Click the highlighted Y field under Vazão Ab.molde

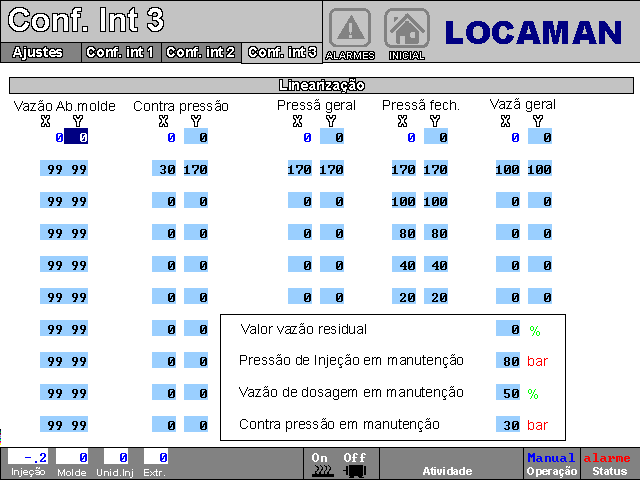tap(77, 138)
